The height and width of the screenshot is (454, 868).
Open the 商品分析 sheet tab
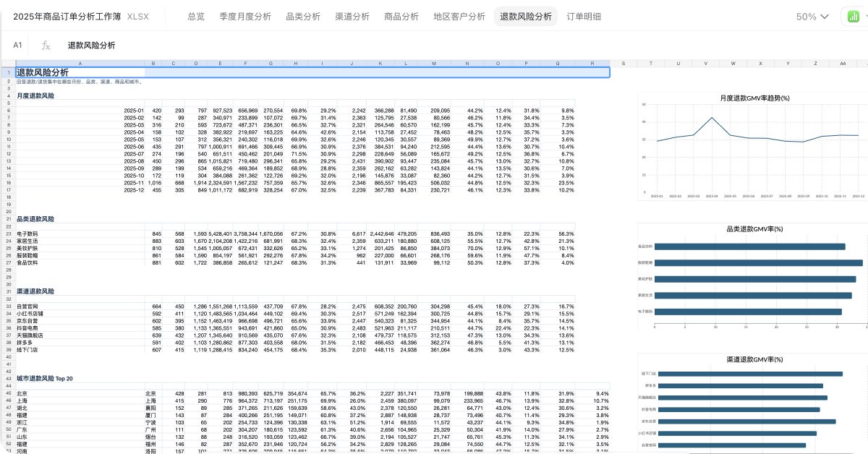coord(401,17)
